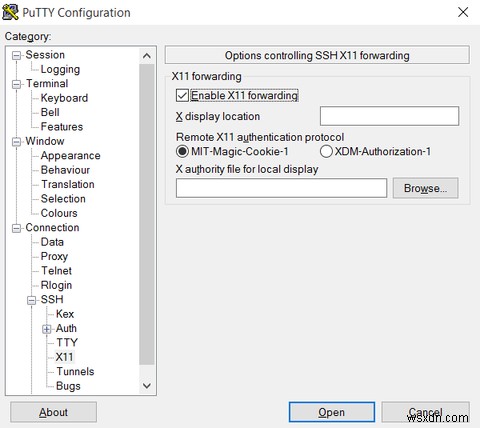
Task: Click the category tree scrollbar thumb
Action: tap(147, 214)
